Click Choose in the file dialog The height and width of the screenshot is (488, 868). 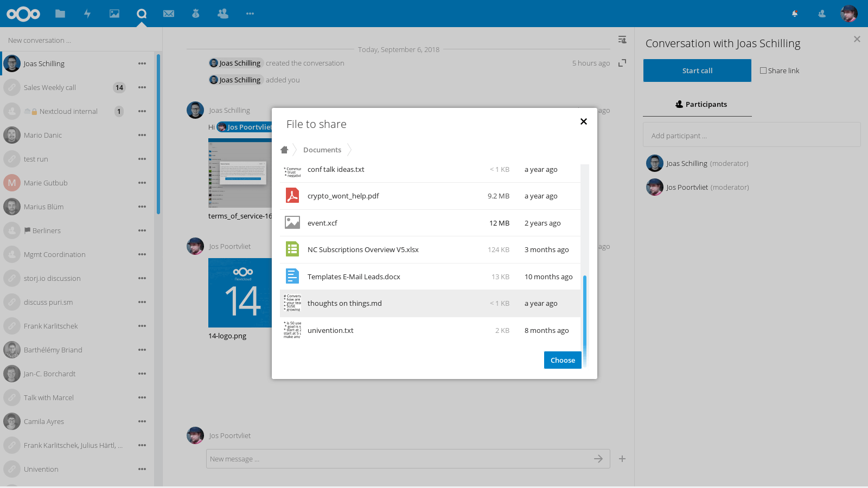pos(563,359)
